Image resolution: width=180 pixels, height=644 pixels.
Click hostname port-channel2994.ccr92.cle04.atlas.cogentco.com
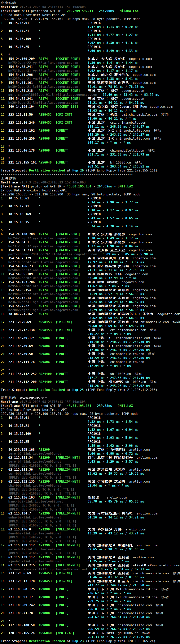pyautogui.click(x=53, y=254)
